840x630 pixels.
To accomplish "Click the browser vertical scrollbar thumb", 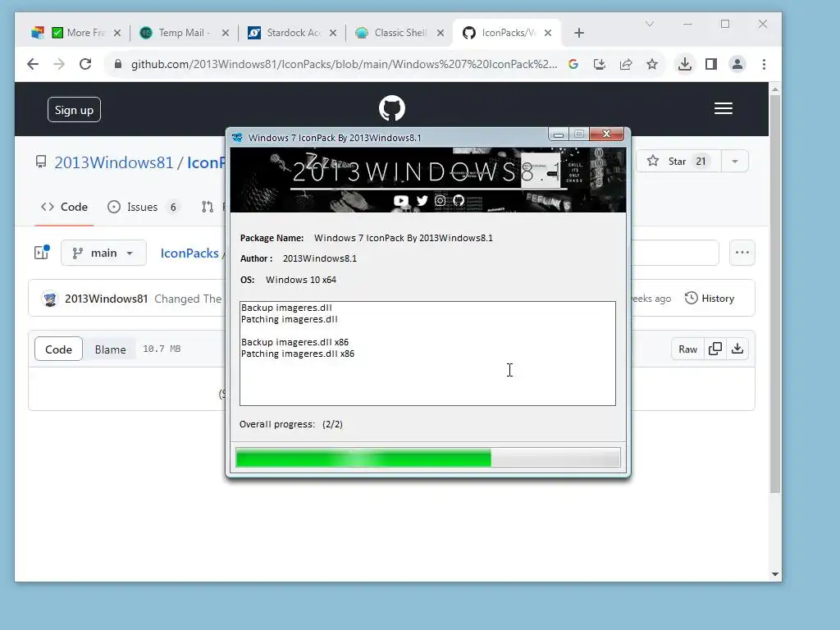I will point(775,294).
